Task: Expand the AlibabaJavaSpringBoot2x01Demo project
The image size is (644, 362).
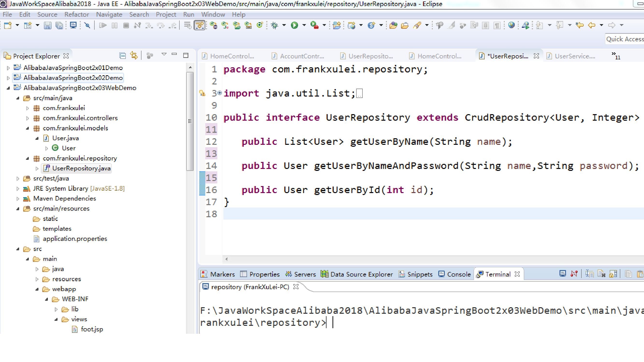Action: (x=8, y=68)
